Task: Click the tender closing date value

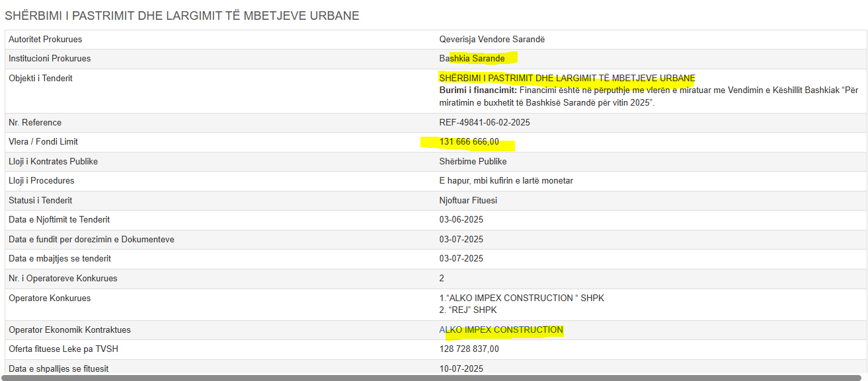Action: pos(461,259)
